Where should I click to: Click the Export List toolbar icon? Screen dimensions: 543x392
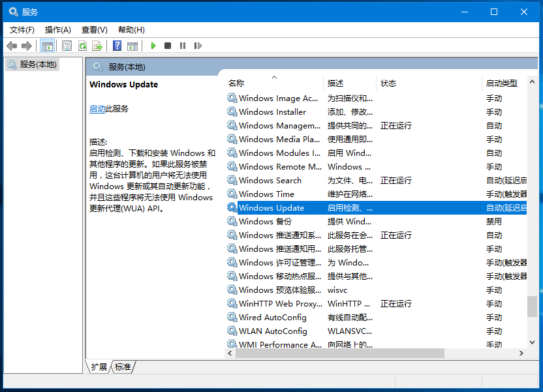pos(97,46)
